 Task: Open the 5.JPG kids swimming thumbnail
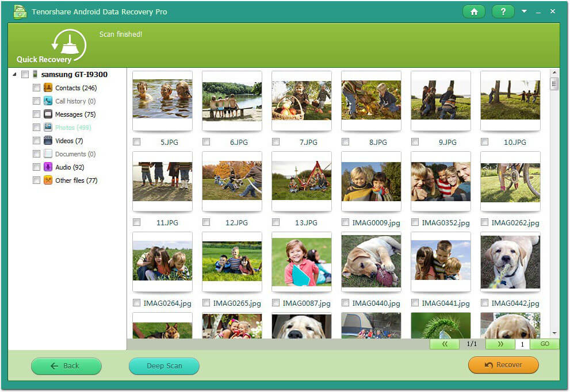[163, 100]
